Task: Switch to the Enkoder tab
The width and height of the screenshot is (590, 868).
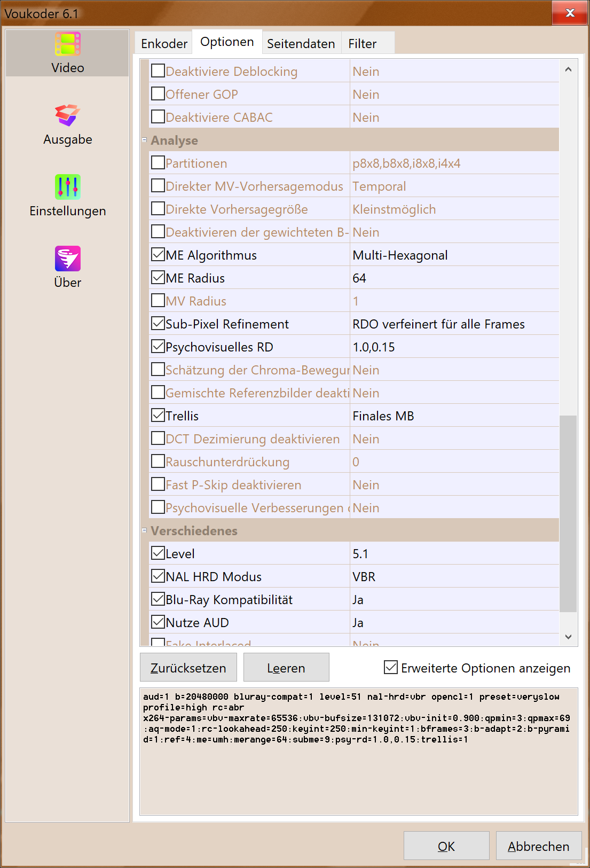Action: coord(164,44)
